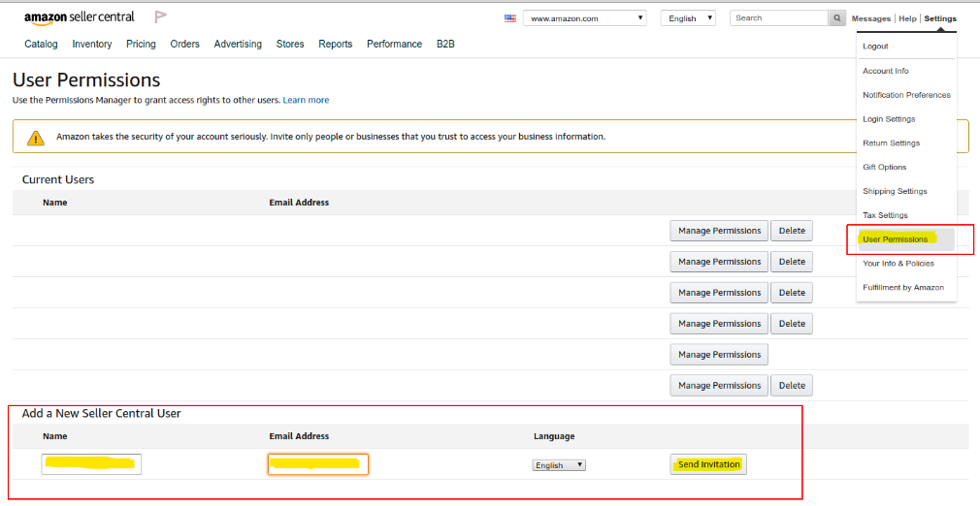Click Manage Permissions for second user row
The height and width of the screenshot is (506, 980).
point(719,262)
